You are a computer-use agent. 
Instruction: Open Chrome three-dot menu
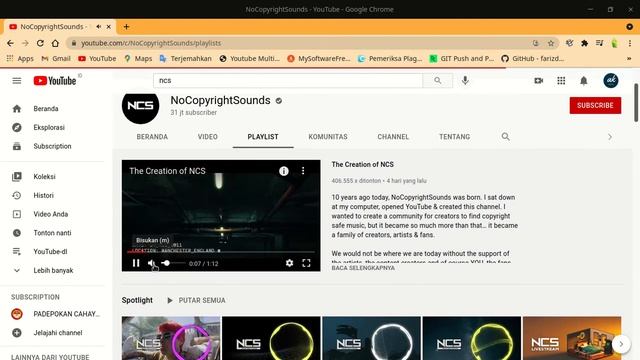[630, 43]
